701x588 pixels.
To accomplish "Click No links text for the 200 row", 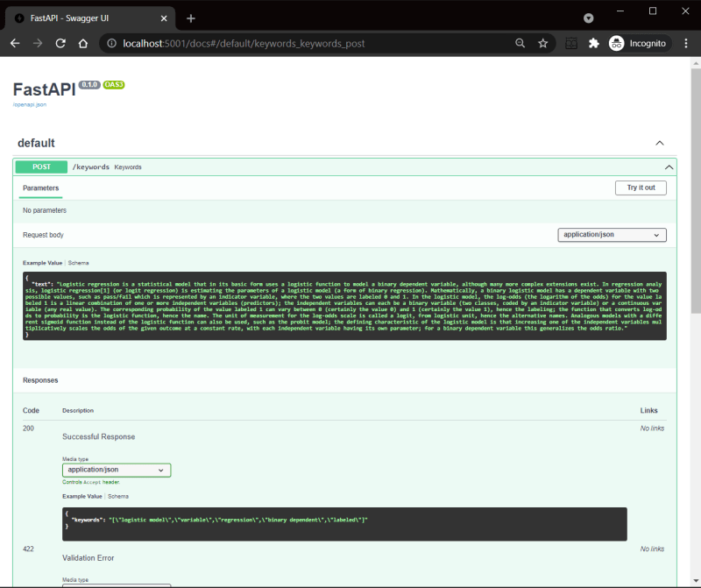I will pyautogui.click(x=652, y=429).
